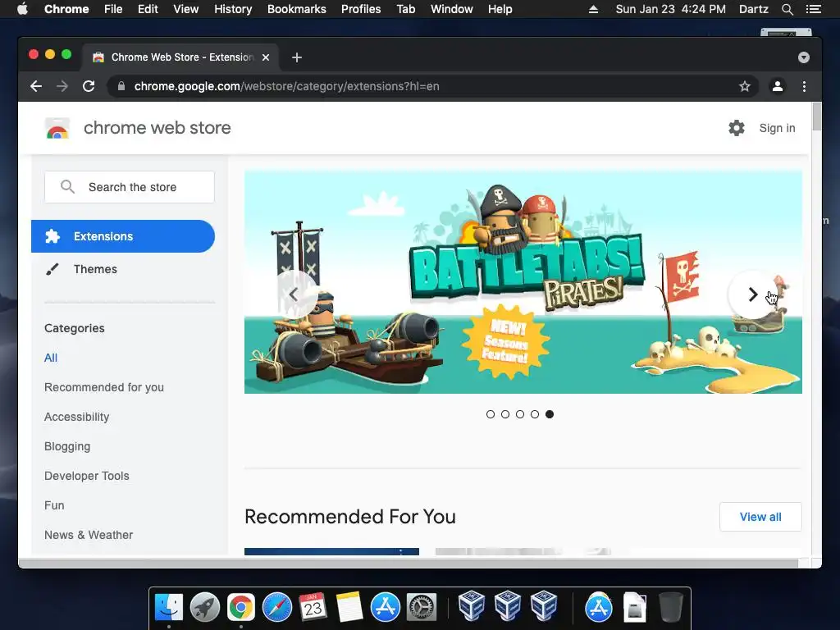Reload the Chrome Web Store page
This screenshot has width=840, height=630.
coord(89,86)
